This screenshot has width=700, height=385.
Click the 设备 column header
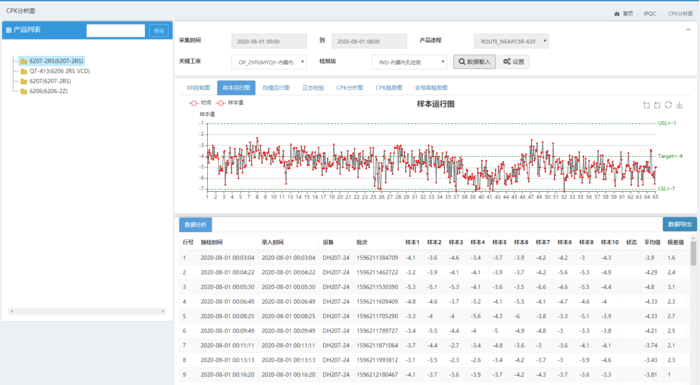(328, 243)
